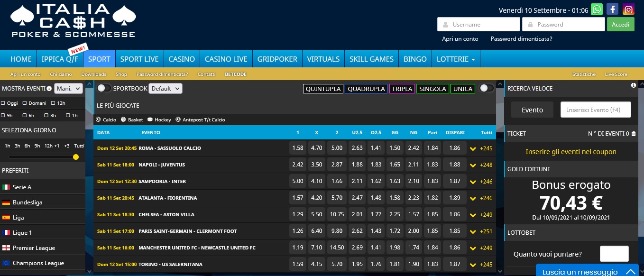Image resolution: width=644 pixels, height=276 pixels.
Task: Open the Live Score link
Action: click(616, 74)
